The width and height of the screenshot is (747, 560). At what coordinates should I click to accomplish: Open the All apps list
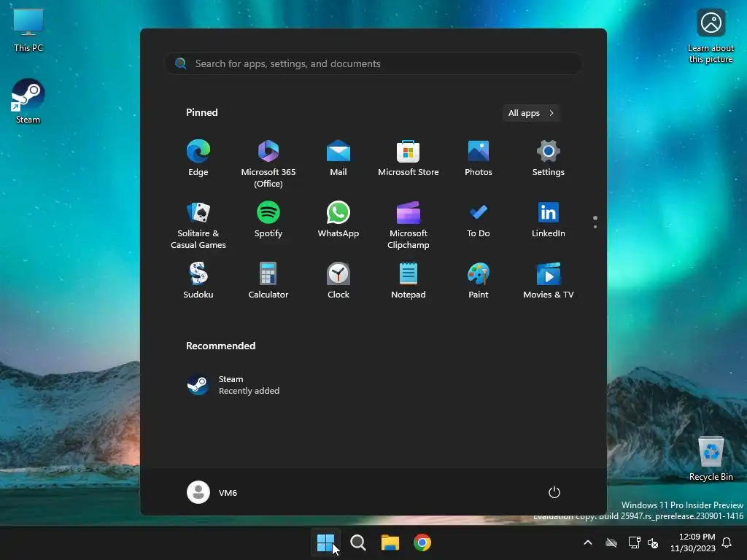coord(531,113)
